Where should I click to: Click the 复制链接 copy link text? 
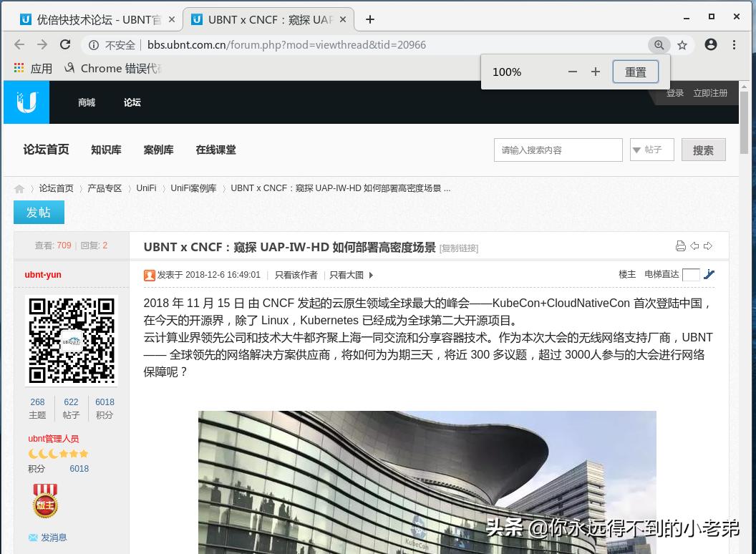458,248
